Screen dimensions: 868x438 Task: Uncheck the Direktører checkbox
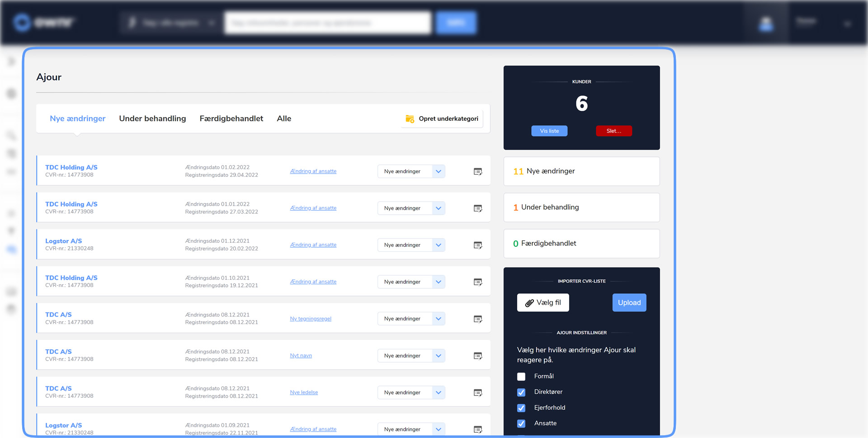click(x=521, y=392)
